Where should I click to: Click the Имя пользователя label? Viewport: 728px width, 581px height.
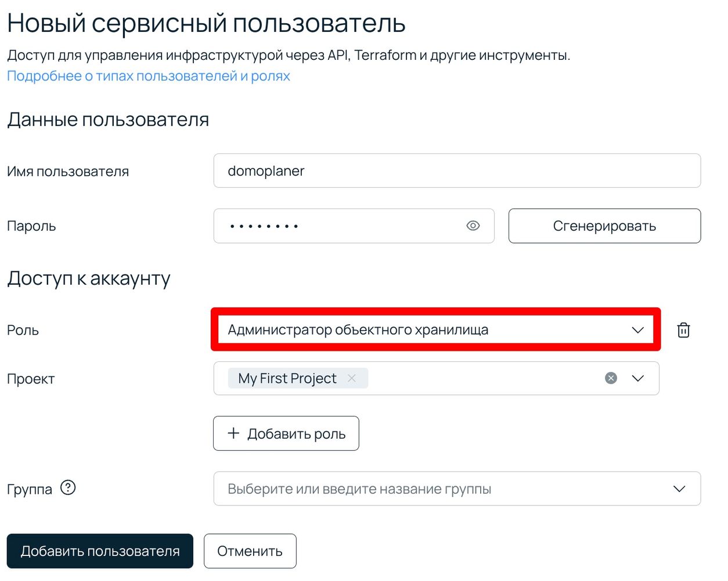(x=68, y=171)
